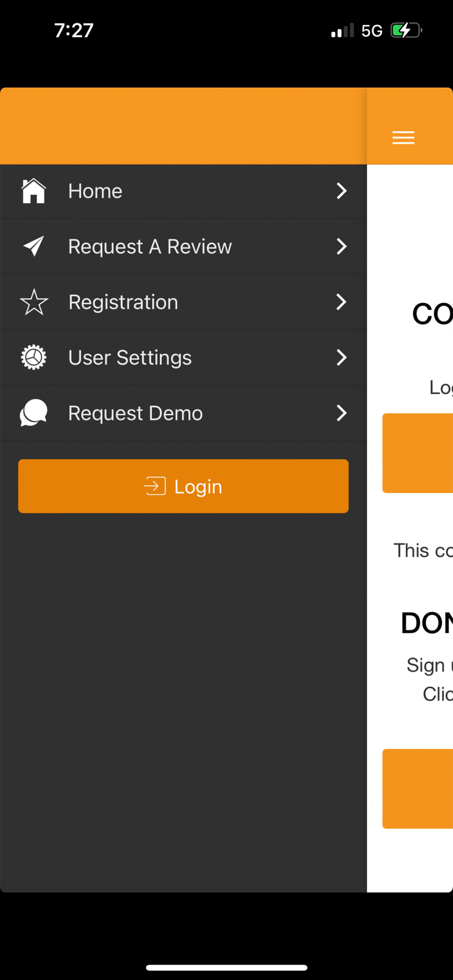The image size is (453, 980).
Task: Open User Settings menu entry
Action: pyautogui.click(x=183, y=358)
